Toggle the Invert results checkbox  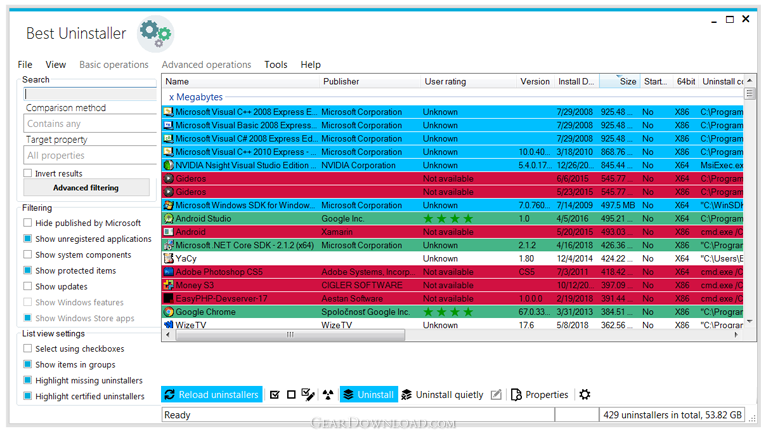pyautogui.click(x=28, y=173)
